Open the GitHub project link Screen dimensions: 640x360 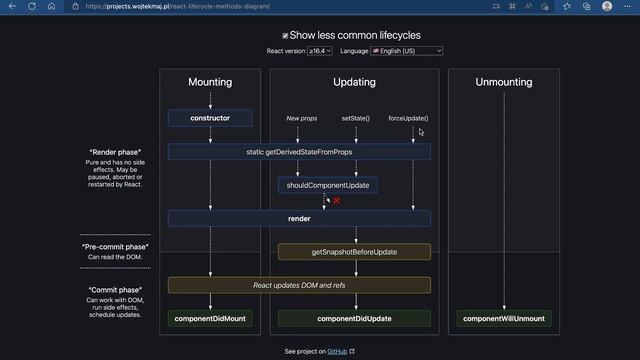tap(337, 351)
